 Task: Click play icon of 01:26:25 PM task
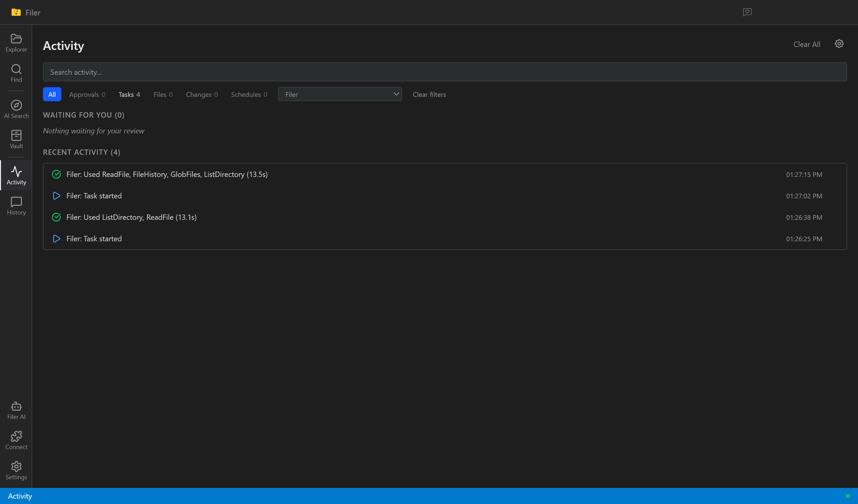click(x=57, y=239)
